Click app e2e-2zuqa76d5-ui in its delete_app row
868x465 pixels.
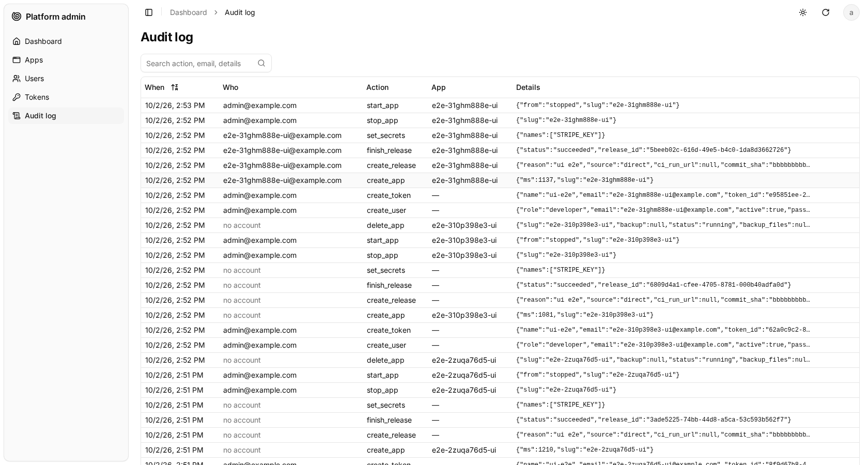pyautogui.click(x=464, y=360)
